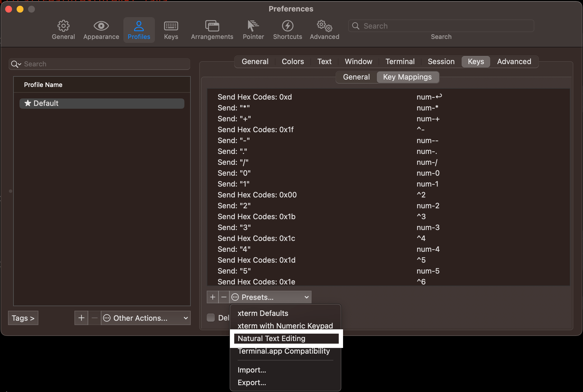This screenshot has width=583, height=392.
Task: Switch to General keys sub-tab
Action: pos(356,77)
